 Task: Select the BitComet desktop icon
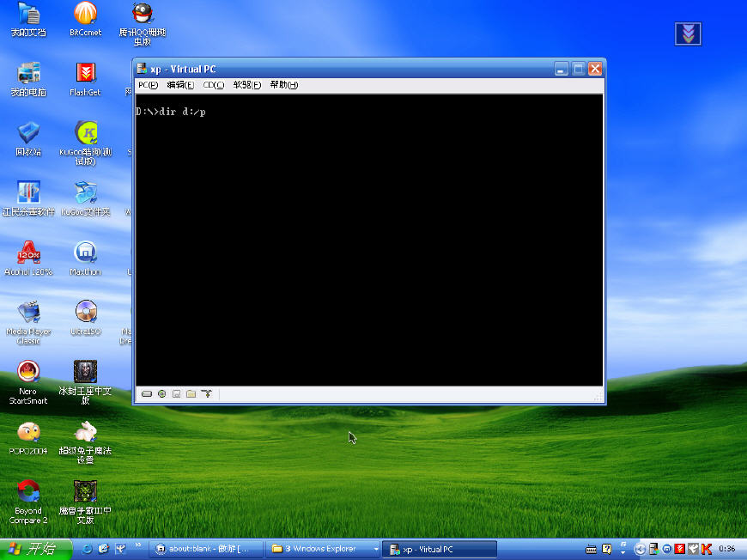pyautogui.click(x=85, y=20)
